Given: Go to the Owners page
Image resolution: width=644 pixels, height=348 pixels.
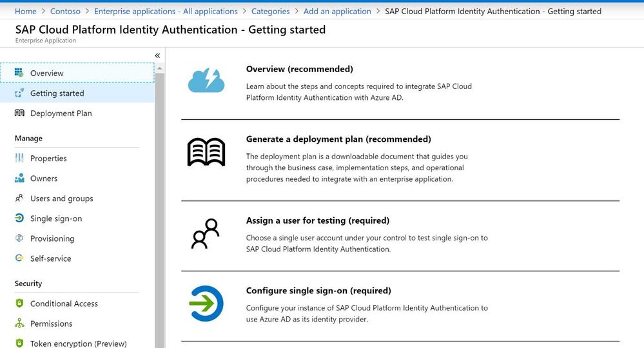Looking at the screenshot, I should (x=77, y=179).
